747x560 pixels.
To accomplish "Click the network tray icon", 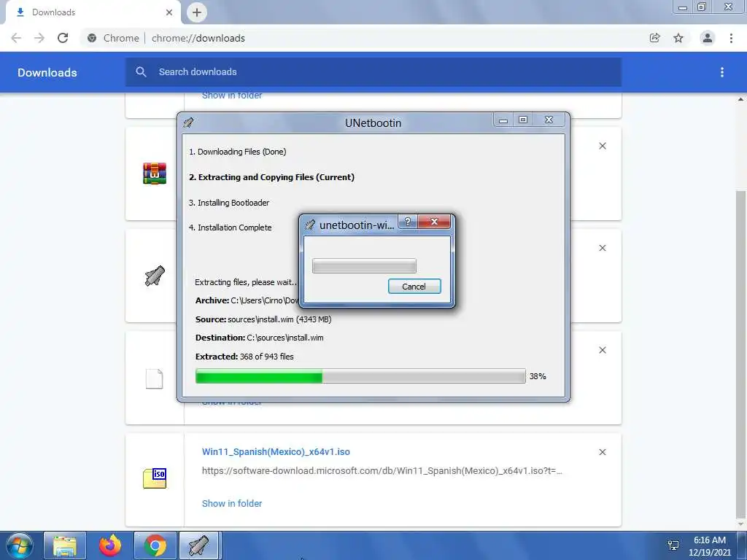I will pos(673,545).
